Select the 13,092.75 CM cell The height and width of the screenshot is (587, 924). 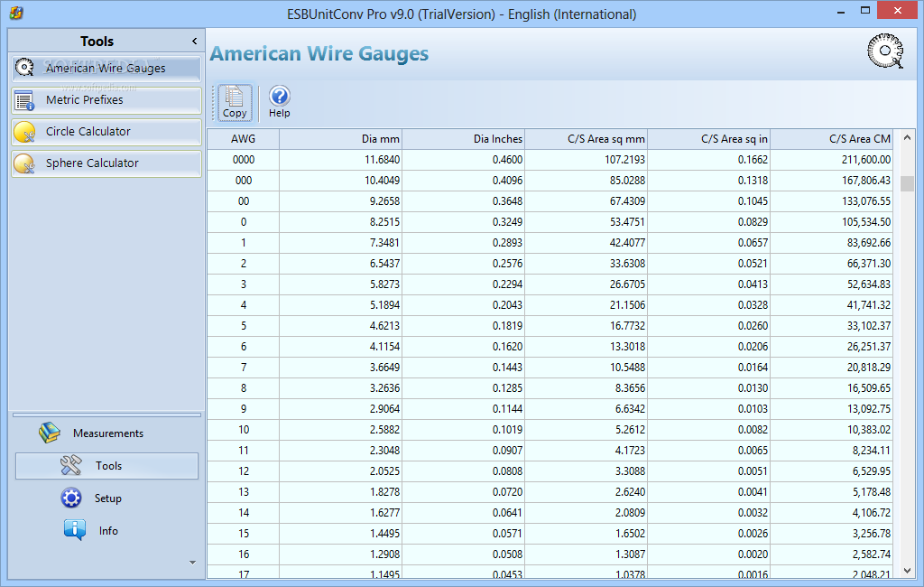click(831, 409)
